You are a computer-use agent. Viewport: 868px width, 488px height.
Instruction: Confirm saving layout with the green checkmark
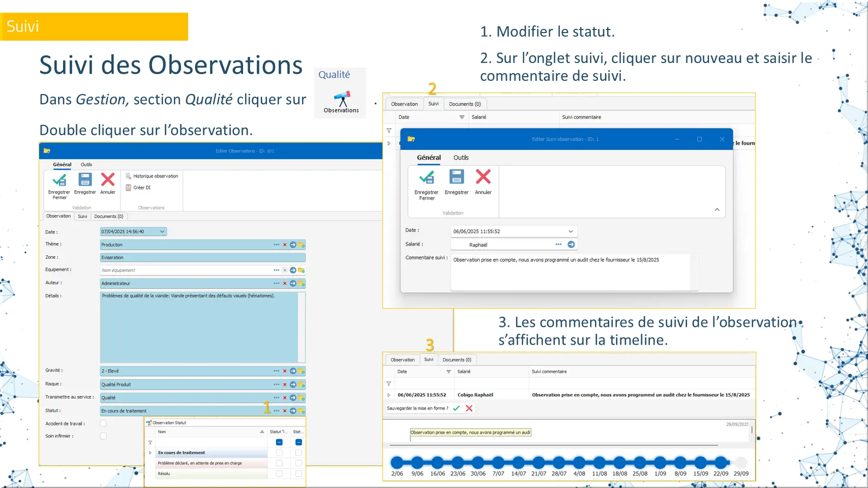456,408
